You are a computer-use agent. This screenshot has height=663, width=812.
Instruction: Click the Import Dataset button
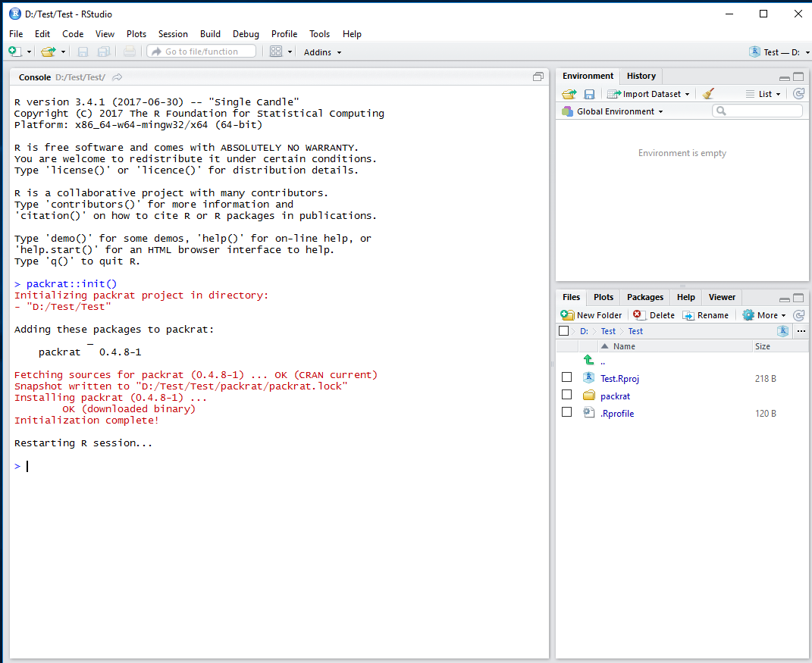(x=648, y=94)
